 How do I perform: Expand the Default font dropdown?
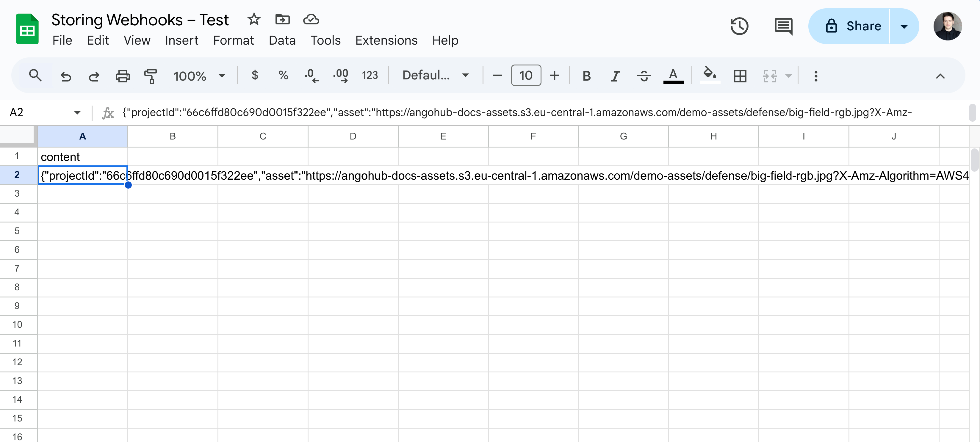(435, 76)
